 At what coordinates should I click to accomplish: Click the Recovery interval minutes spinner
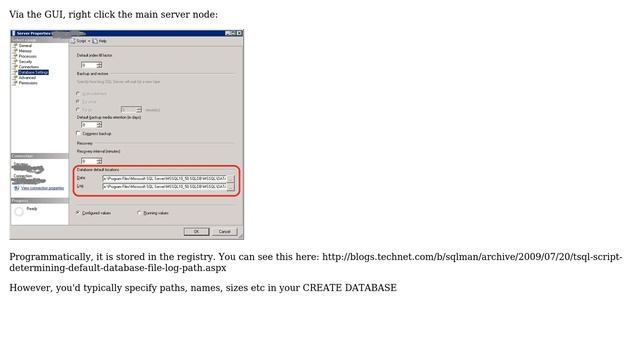point(91,161)
